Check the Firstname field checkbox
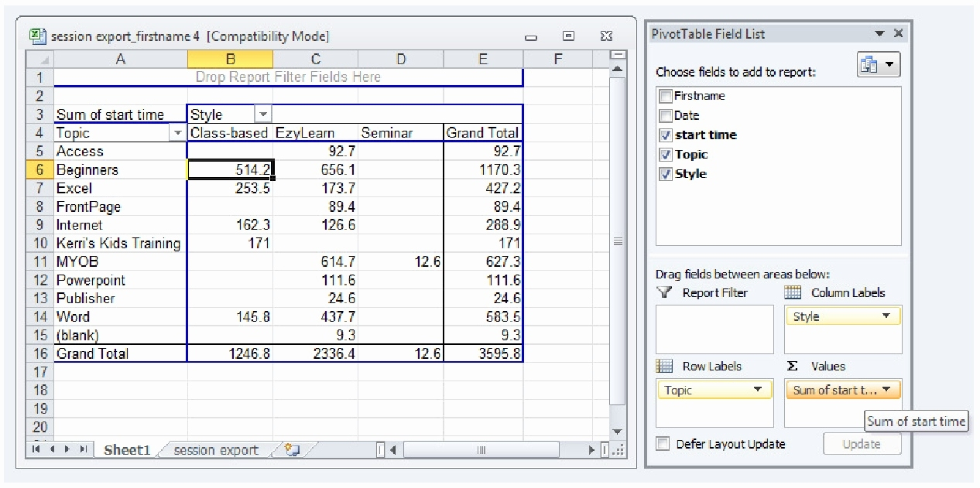The image size is (980, 488). click(666, 97)
